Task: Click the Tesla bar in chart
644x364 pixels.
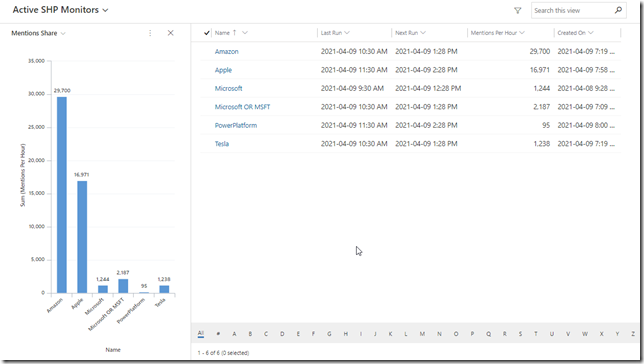Action: [164, 289]
